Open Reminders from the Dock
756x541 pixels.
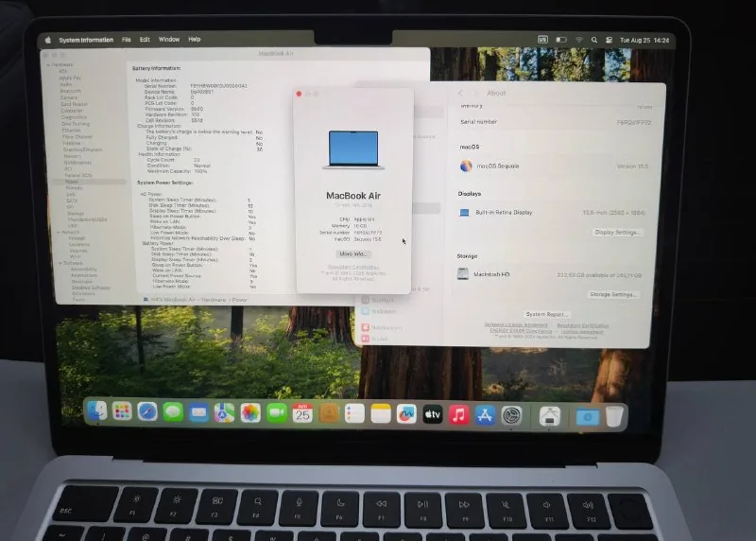(355, 414)
